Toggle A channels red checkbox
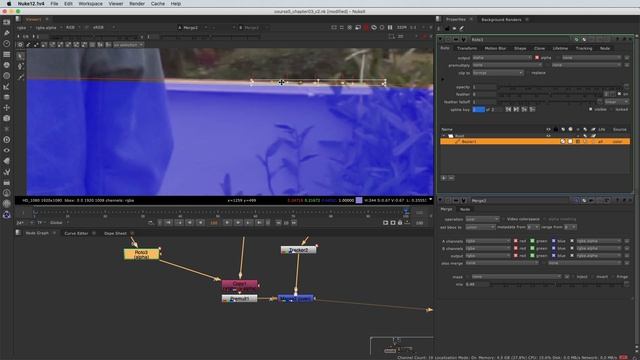Screen dimensions: 640x360 click(516, 241)
